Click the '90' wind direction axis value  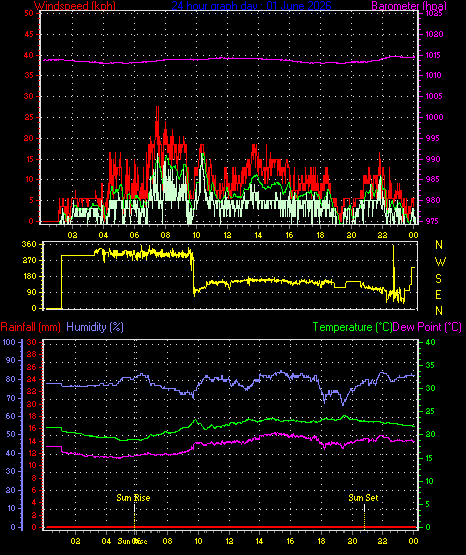coord(32,292)
